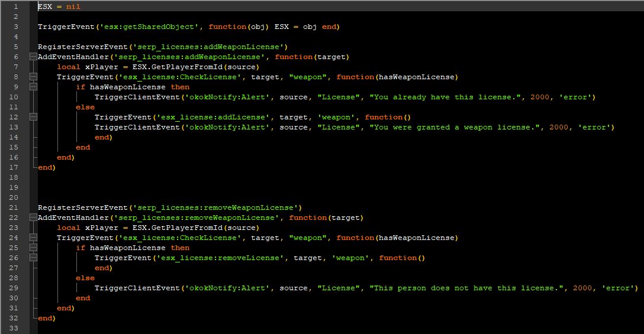Collapse the fold marker on line 22
The width and height of the screenshot is (644, 334).
tap(33, 218)
